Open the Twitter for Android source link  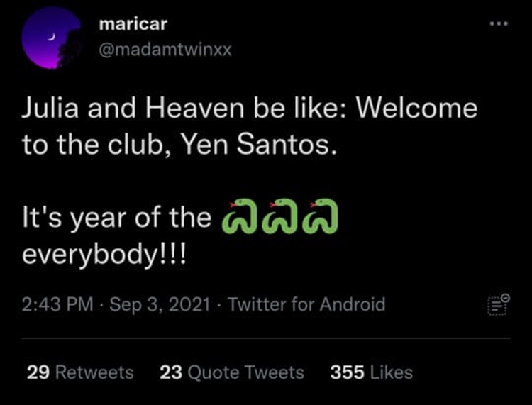click(307, 305)
